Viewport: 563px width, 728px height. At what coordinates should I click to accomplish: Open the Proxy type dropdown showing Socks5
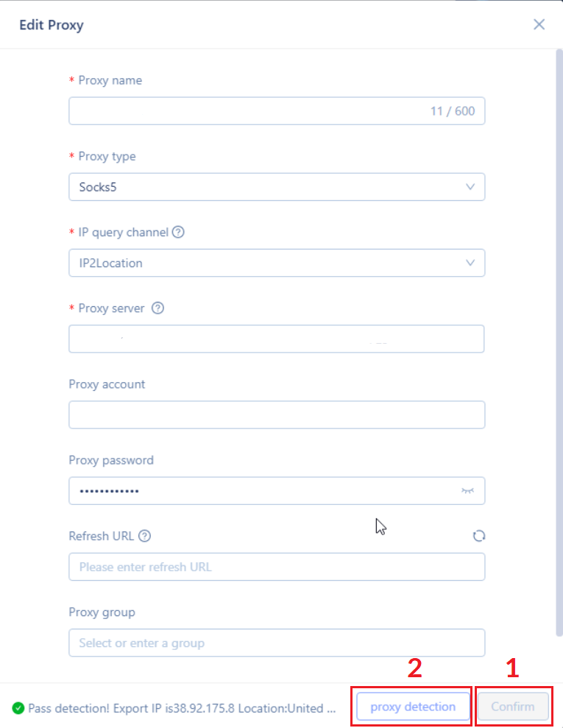pos(276,187)
